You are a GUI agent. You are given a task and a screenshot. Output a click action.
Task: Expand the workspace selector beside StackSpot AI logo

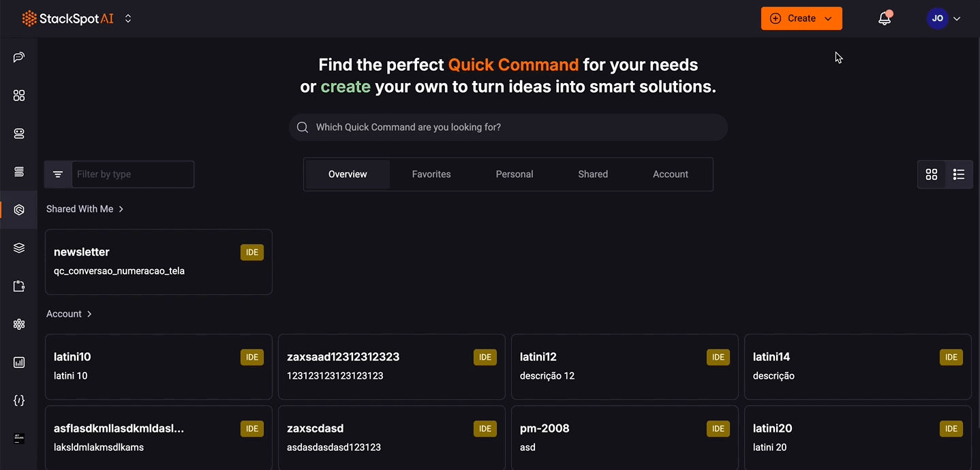click(x=128, y=18)
